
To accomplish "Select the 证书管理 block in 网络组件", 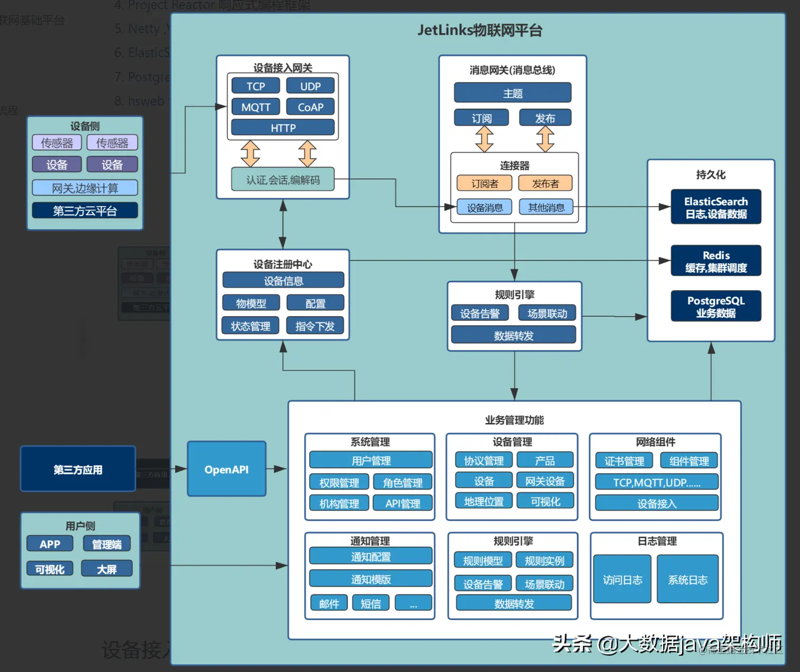I will 624,461.
